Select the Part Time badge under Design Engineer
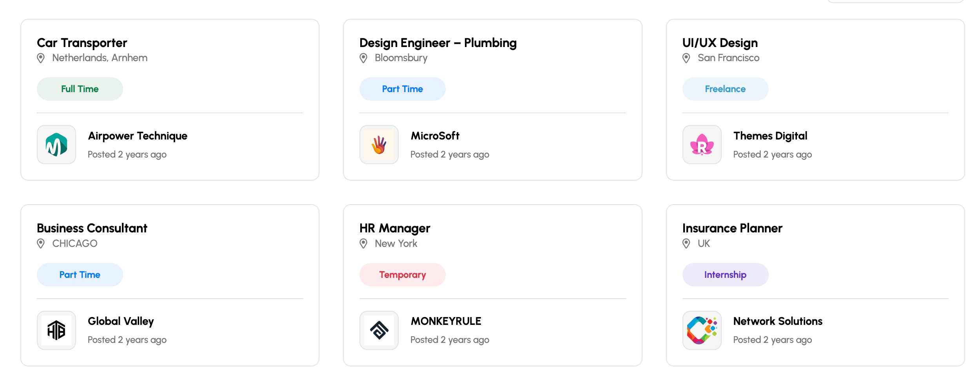Screen dimensions: 980x377 402,89
